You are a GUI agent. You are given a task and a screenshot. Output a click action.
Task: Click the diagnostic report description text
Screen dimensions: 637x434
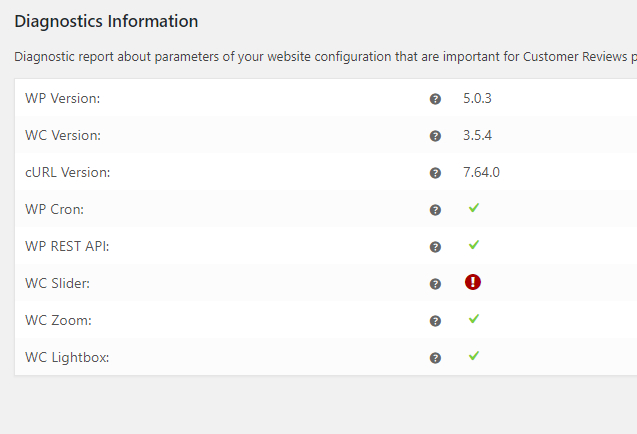325,56
